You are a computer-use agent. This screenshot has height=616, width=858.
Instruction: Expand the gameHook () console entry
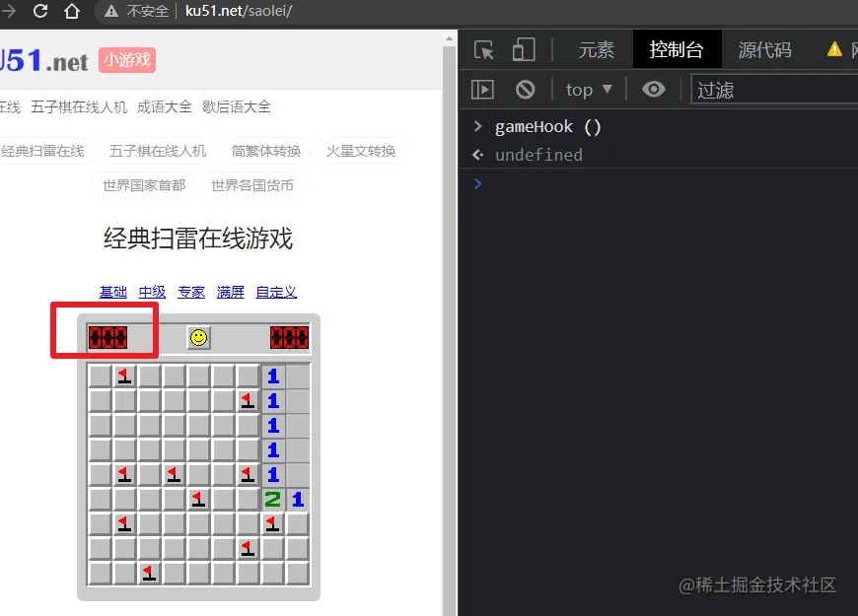coord(477,126)
